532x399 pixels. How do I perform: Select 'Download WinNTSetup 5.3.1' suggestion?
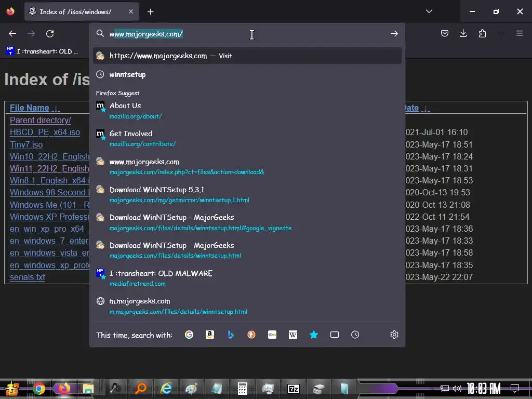[x=247, y=194]
